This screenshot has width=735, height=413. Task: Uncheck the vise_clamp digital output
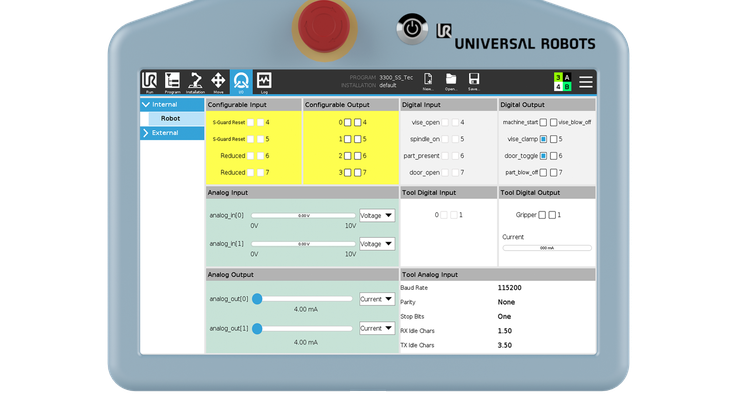pyautogui.click(x=543, y=139)
